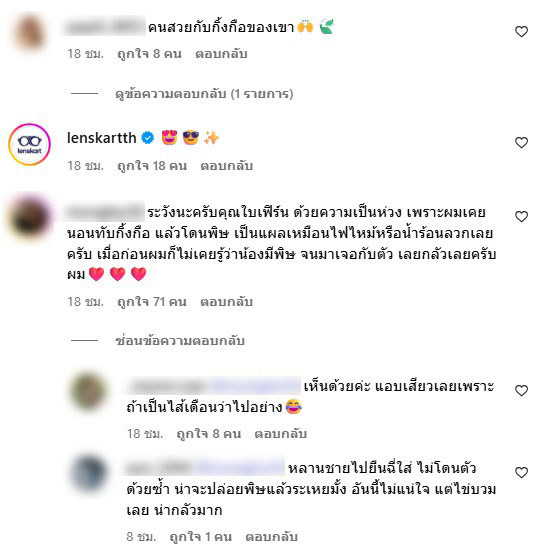View ถูกใจ 1 คน on the last reply
The image size is (539, 559).
201,537
